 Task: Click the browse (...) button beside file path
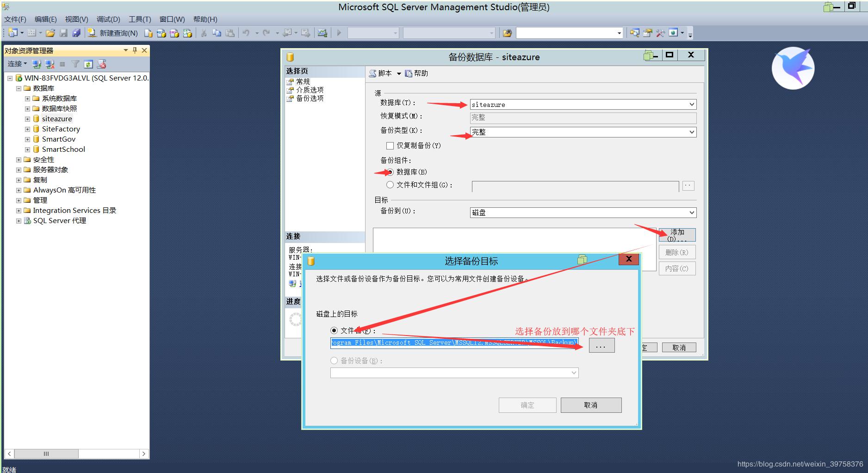(x=601, y=346)
